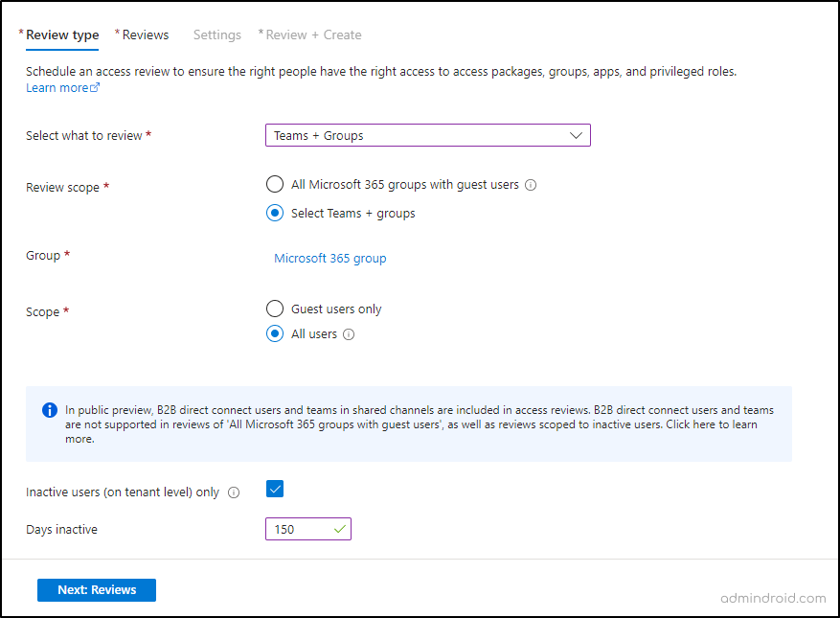Select the Select Teams + groups radio
The width and height of the screenshot is (840, 618).
pos(275,213)
